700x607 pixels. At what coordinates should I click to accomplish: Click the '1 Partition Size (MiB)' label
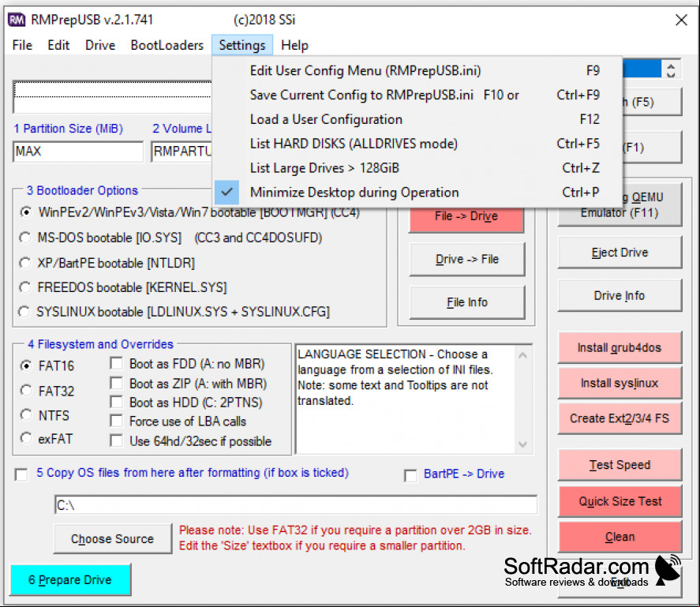[69, 129]
